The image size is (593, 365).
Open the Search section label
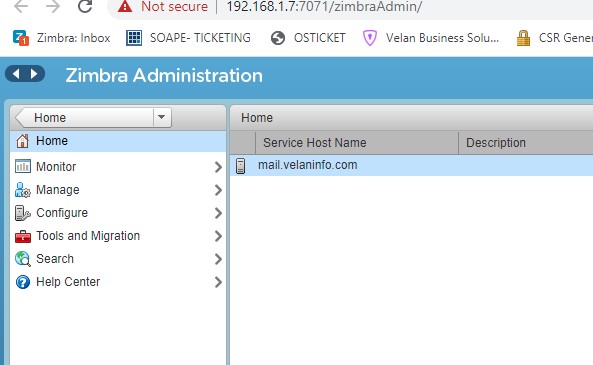pos(55,259)
